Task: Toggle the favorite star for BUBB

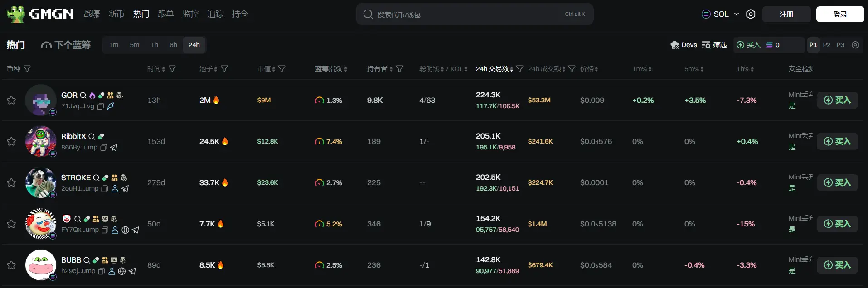Action: (11, 265)
